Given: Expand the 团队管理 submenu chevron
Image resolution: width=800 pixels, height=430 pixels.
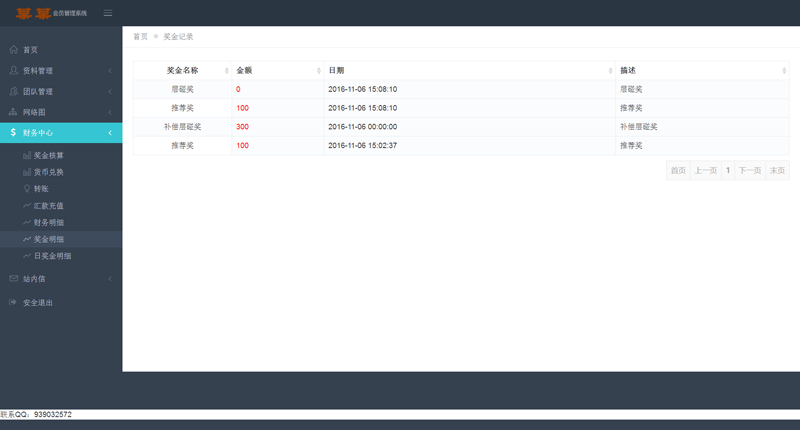Looking at the screenshot, I should [x=110, y=91].
